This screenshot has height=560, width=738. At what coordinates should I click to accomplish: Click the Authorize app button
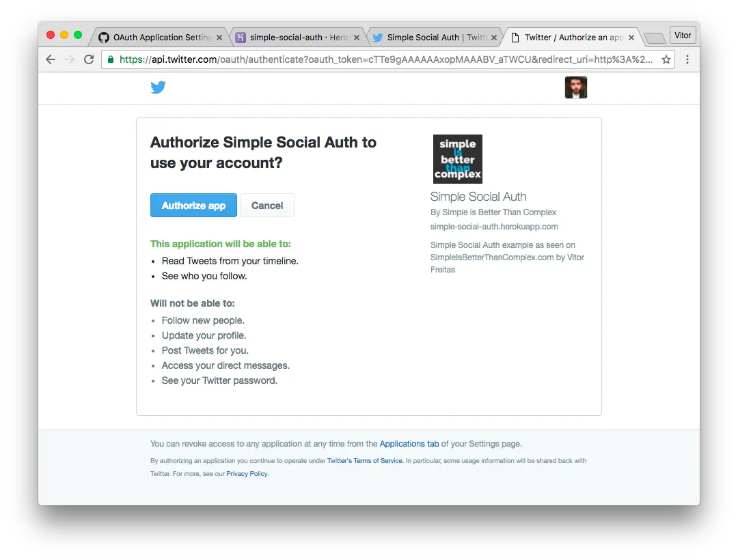193,205
